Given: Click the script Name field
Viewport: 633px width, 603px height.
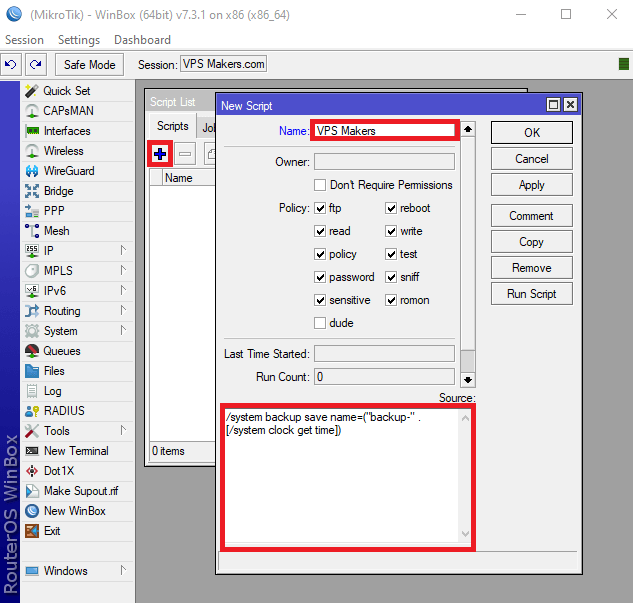Looking at the screenshot, I should (x=384, y=130).
